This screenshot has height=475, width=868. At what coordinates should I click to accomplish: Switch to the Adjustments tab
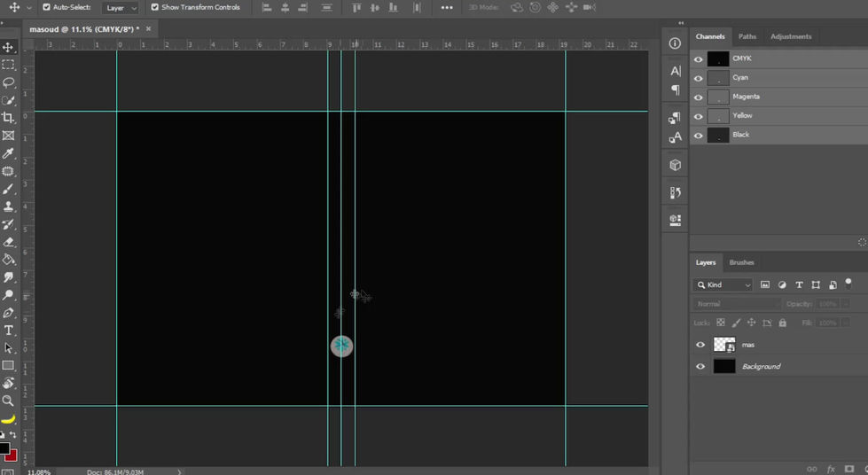tap(791, 36)
